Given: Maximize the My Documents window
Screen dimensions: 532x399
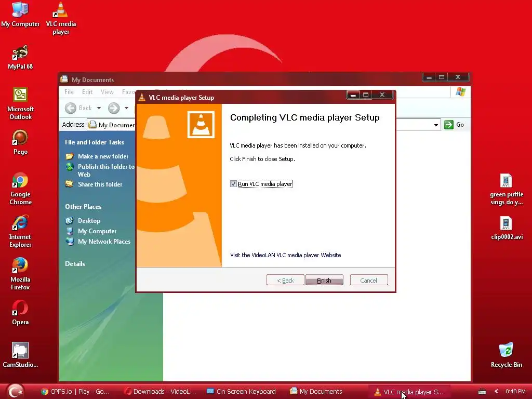Looking at the screenshot, I should point(442,77).
